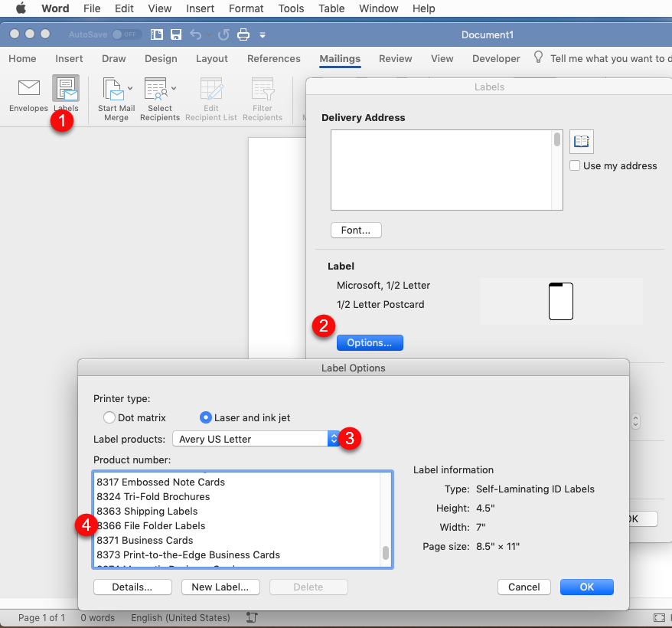The image size is (672, 628).
Task: Click the Font... button
Action: (x=356, y=230)
